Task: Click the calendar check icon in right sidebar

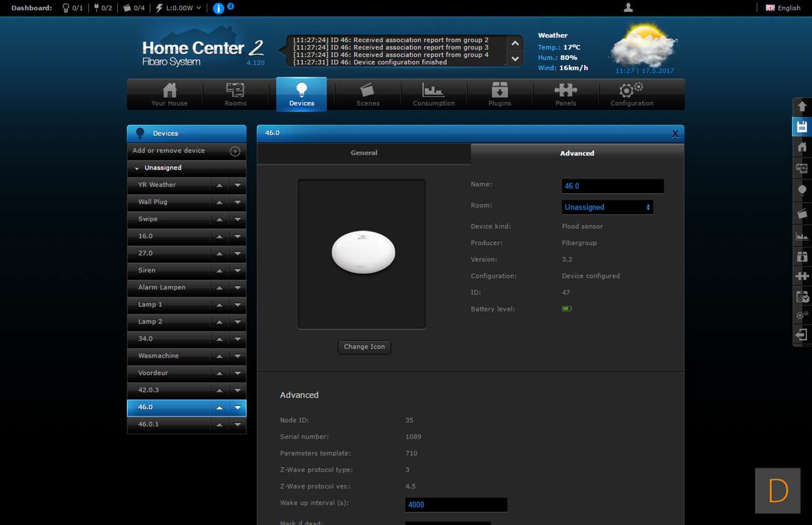Action: (802, 296)
